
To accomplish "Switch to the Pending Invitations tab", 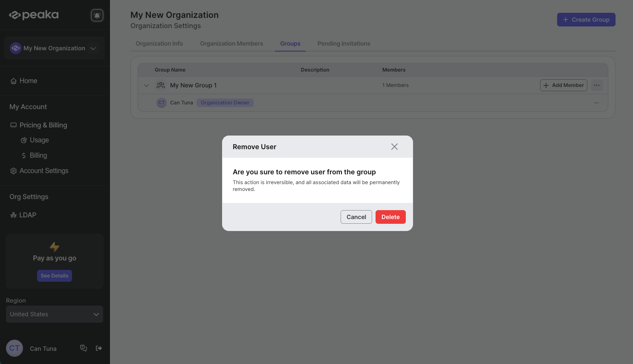I will 344,43.
